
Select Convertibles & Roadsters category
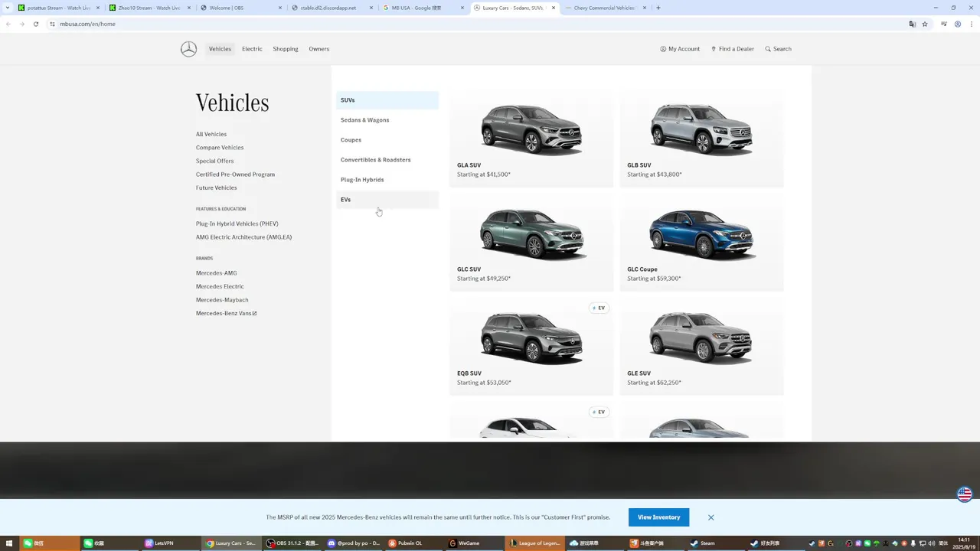pyautogui.click(x=387, y=160)
